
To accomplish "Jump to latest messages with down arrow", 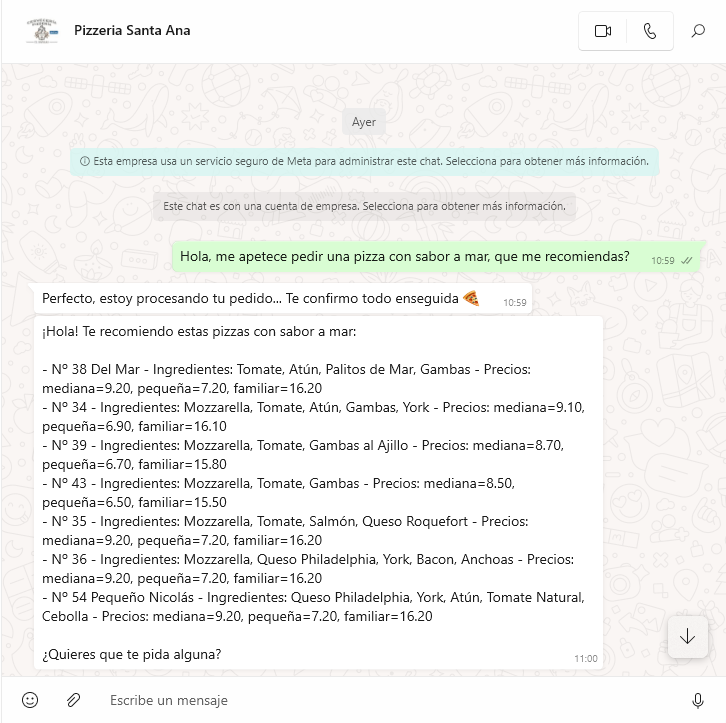I will [688, 636].
